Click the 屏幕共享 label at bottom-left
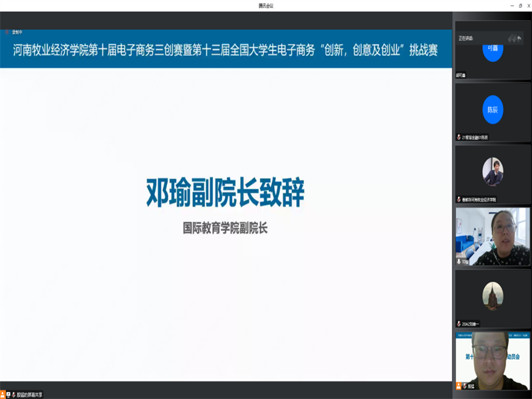532x399 pixels. 31,394
